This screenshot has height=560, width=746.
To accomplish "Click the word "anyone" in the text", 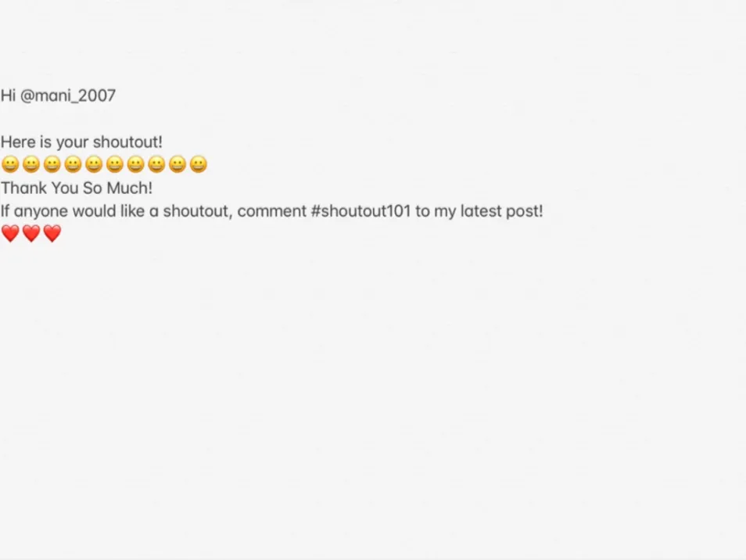I will (41, 211).
